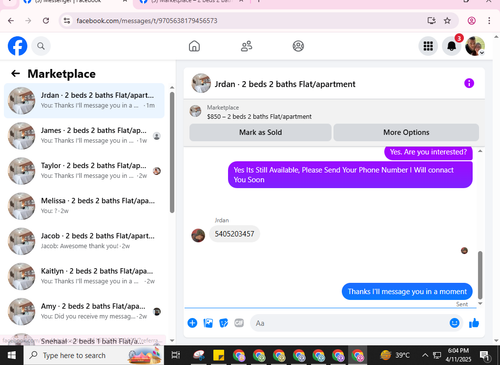Viewport: 500px width, 365px height.
Task: Click Jrdan chat header title
Action: 285,84
